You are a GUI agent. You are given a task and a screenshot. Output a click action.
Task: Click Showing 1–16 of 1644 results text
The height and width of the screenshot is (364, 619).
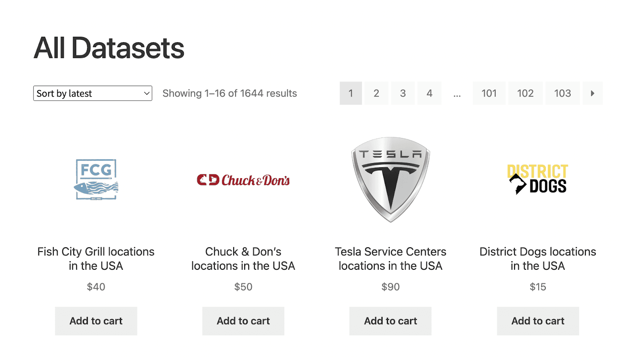[230, 93]
